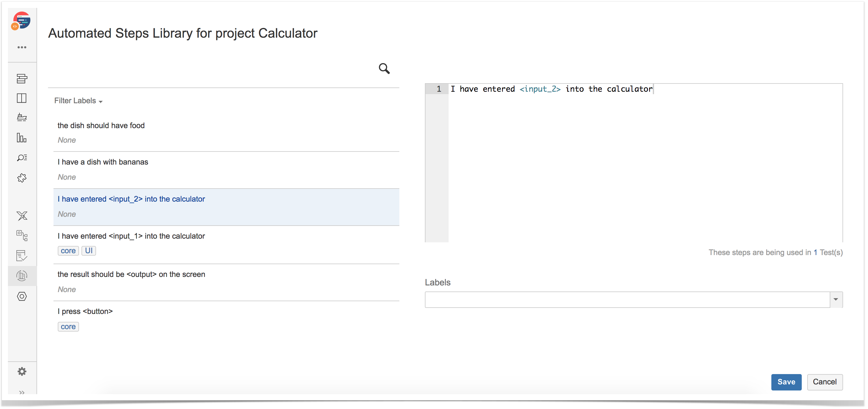868x409 pixels.
Task: Open the add-ons puzzle piece icon
Action: click(x=22, y=178)
